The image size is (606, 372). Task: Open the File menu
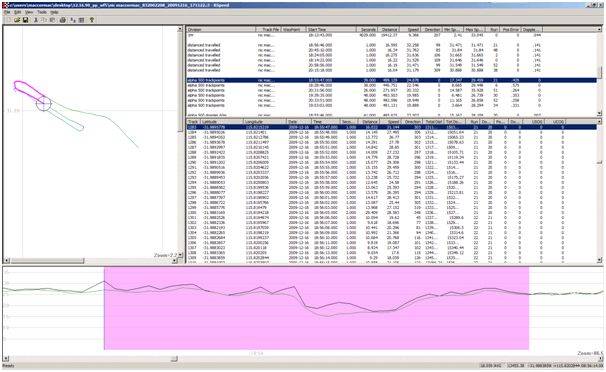pyautogui.click(x=7, y=12)
